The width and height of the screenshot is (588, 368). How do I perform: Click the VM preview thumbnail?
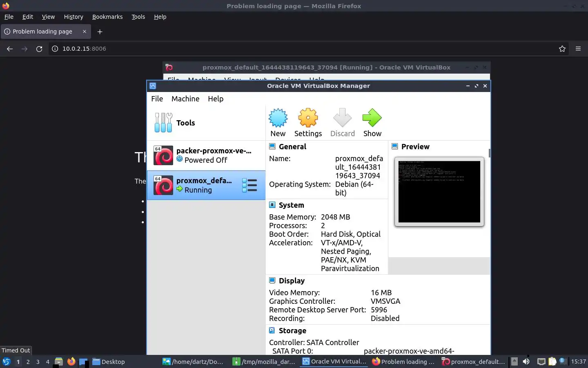[439, 192]
